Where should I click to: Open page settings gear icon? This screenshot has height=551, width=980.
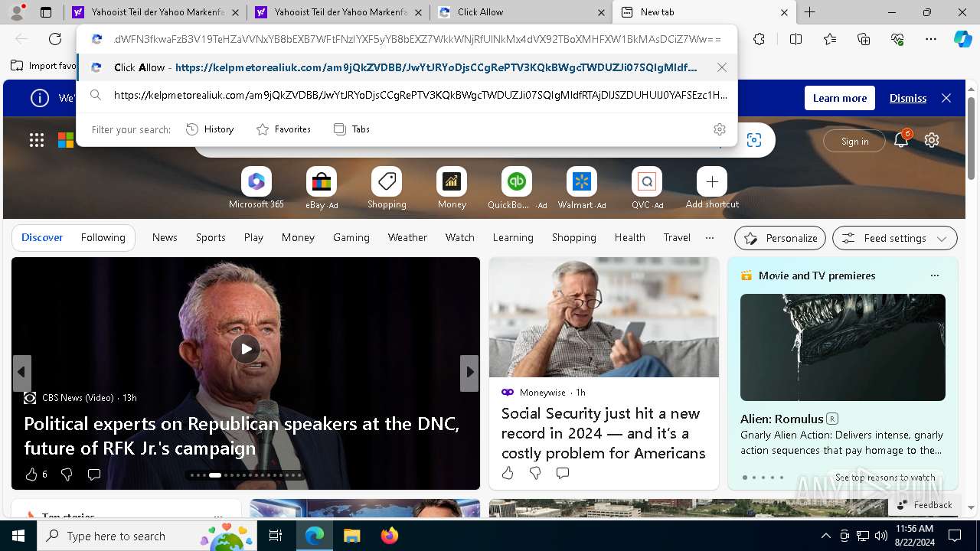point(932,140)
